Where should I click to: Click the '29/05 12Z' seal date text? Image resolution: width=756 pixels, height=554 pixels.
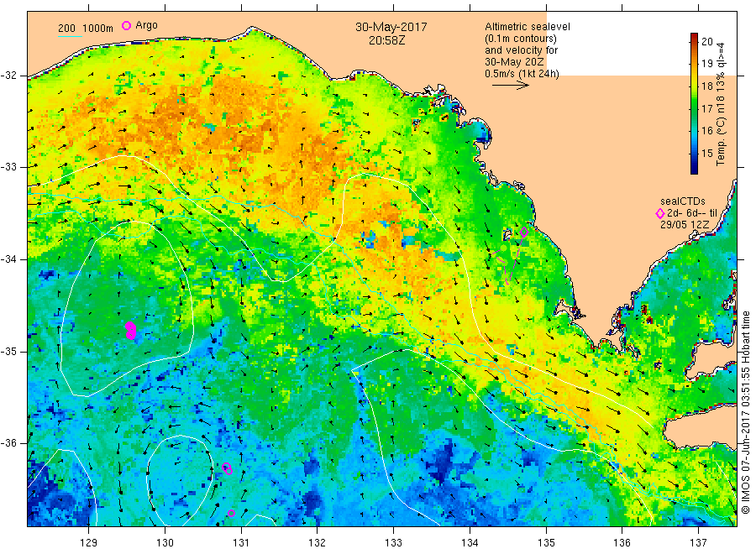(685, 224)
